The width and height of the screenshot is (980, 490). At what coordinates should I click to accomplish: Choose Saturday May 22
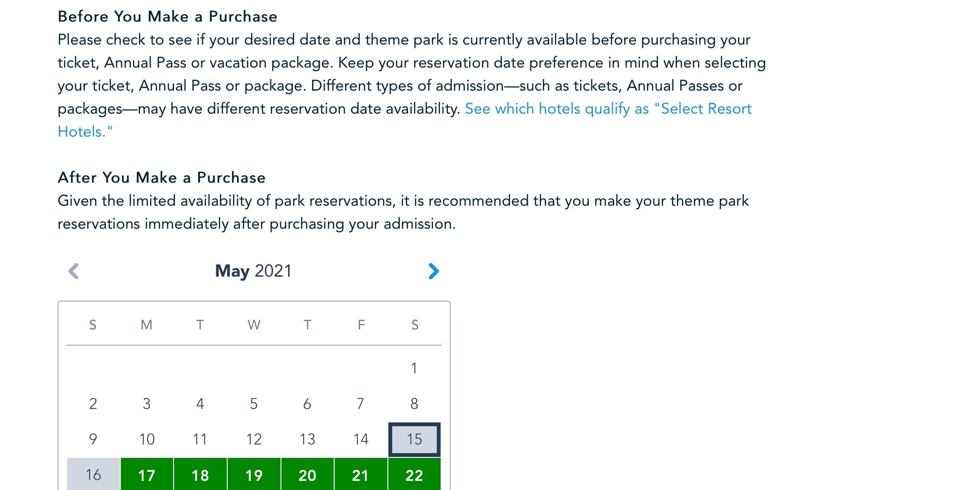point(414,475)
